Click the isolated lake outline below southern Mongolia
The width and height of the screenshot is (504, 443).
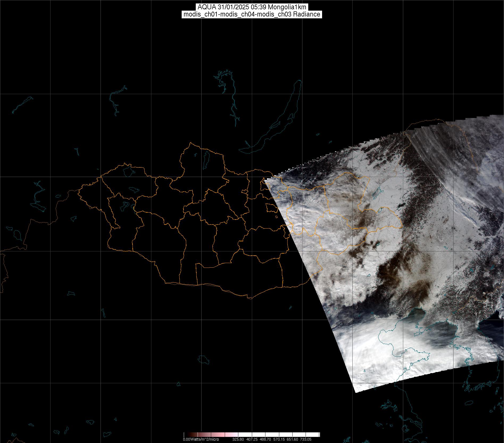click(204, 359)
